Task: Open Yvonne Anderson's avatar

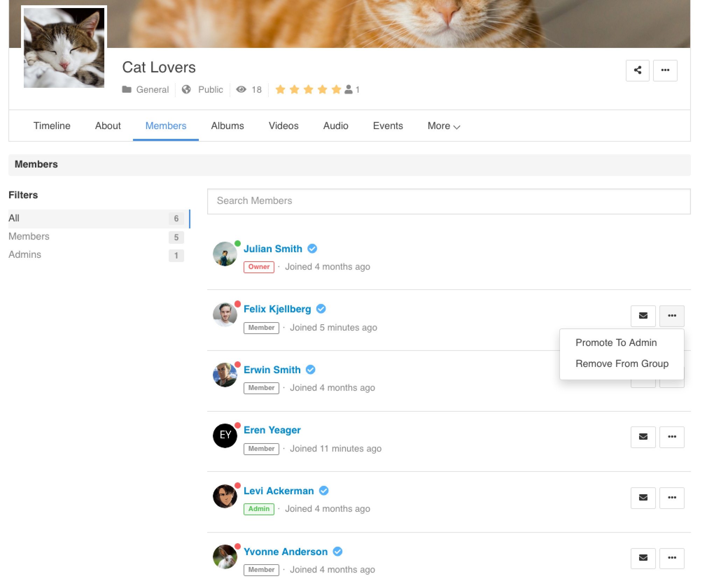Action: point(225,557)
